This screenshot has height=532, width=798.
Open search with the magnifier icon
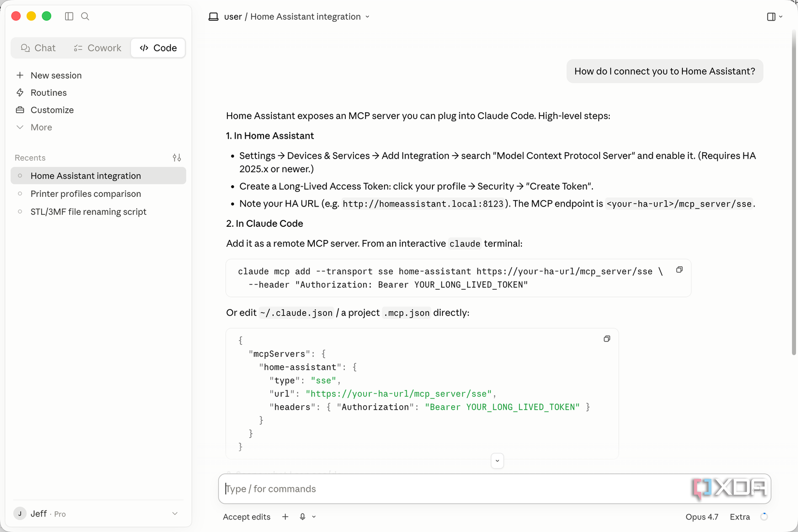tap(85, 16)
